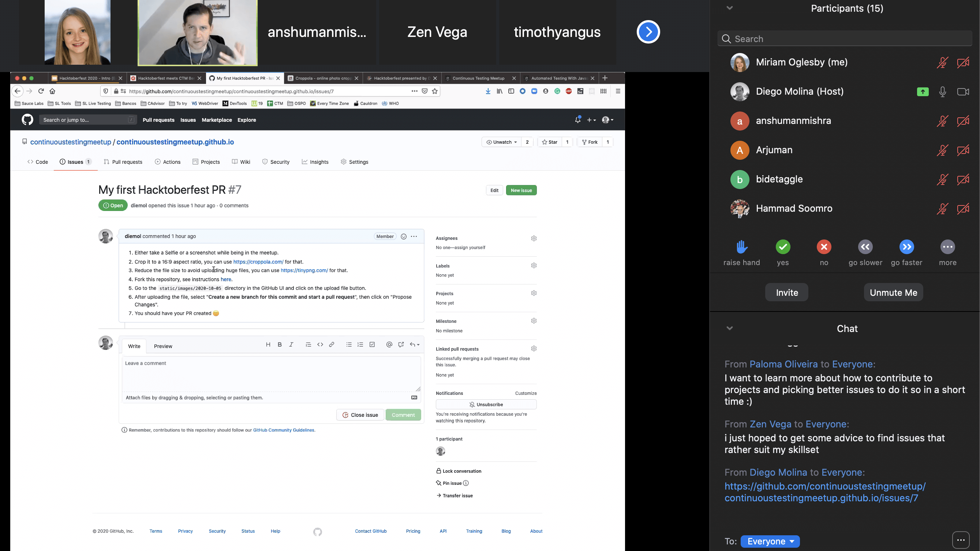Click the green yes reaction icon

coord(782,247)
